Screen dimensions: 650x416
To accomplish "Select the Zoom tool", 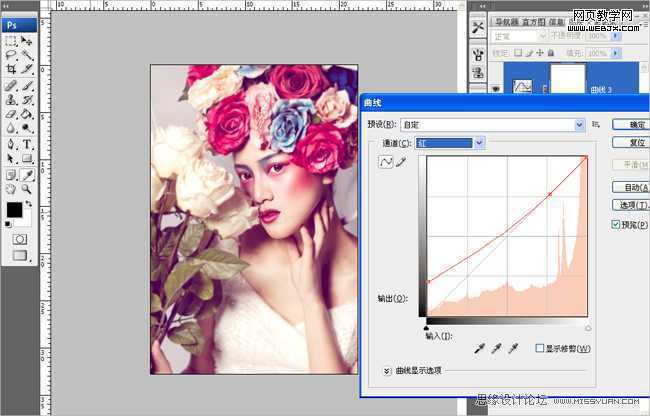I will tap(27, 189).
